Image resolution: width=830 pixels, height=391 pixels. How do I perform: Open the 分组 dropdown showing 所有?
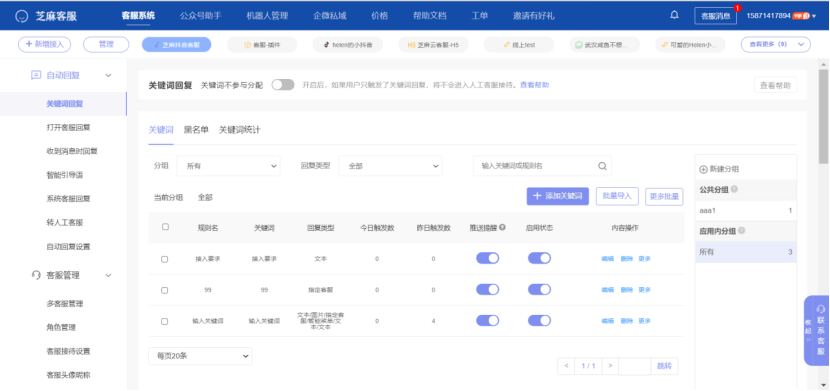click(x=229, y=166)
